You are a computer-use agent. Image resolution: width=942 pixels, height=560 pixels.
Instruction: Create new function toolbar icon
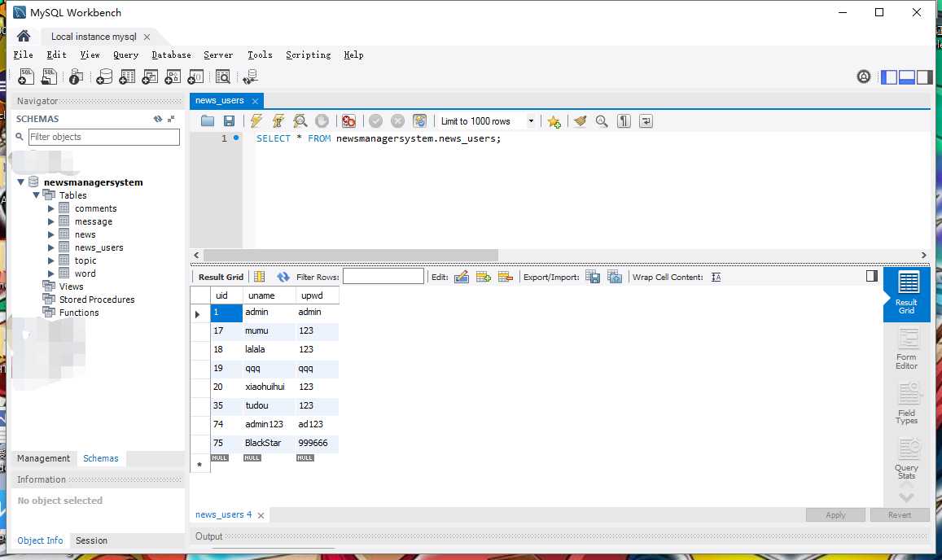pos(196,77)
